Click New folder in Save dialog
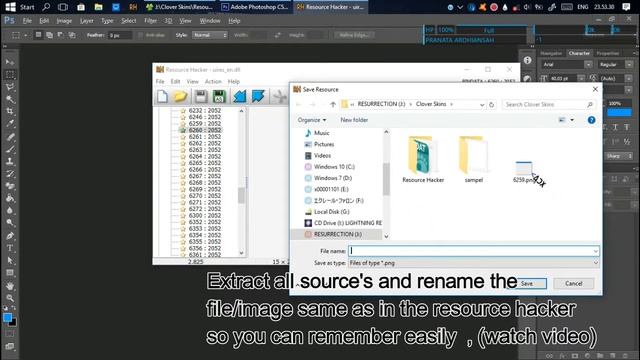The image size is (640, 360). point(354,120)
